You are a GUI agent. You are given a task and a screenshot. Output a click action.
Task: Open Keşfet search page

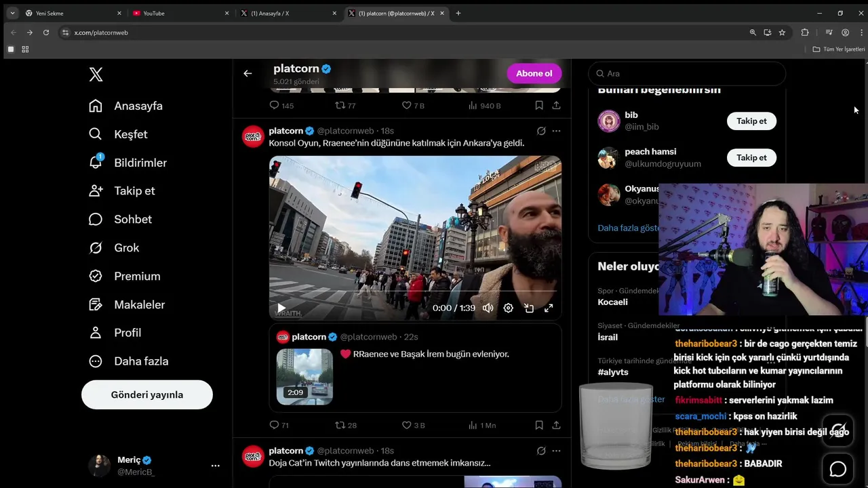pos(118,134)
